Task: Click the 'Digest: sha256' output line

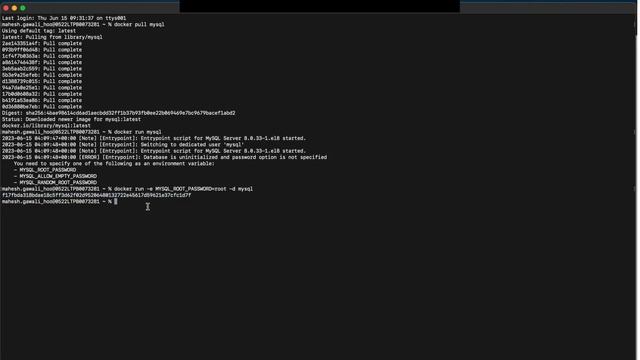Action: click(118, 113)
